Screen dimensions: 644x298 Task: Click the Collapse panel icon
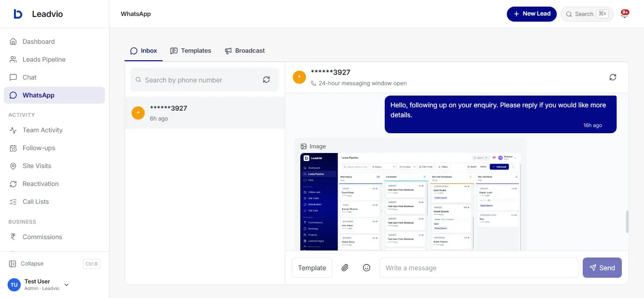coord(13,264)
